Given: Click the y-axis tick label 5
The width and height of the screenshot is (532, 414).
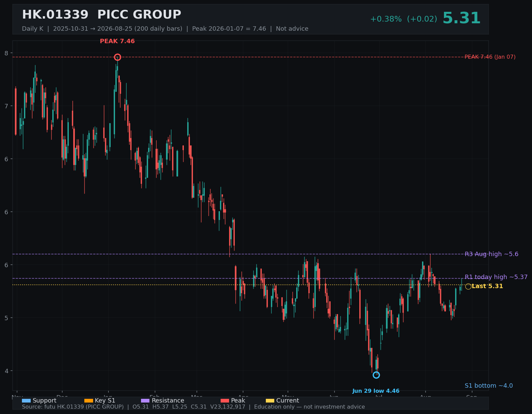Looking at the screenshot, I should tap(6, 318).
